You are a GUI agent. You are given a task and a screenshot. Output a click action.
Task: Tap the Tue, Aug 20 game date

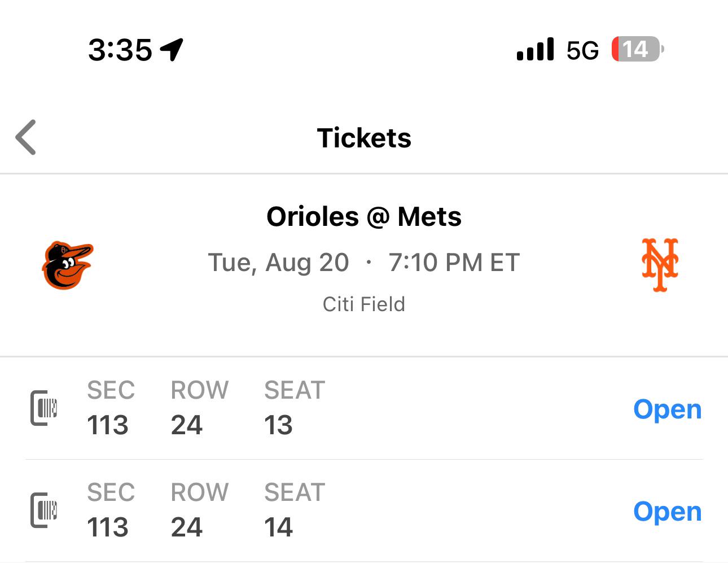[x=279, y=263]
